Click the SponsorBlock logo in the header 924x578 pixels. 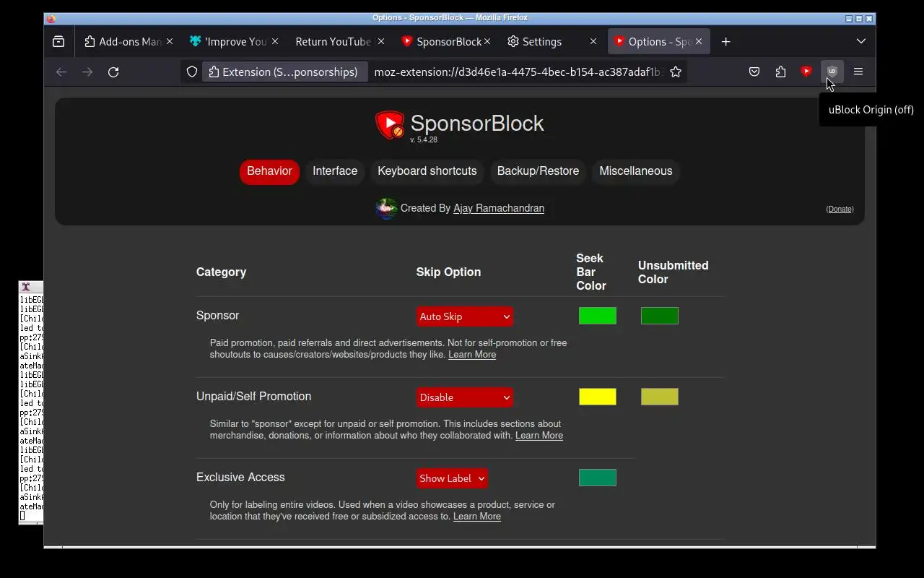pos(390,124)
